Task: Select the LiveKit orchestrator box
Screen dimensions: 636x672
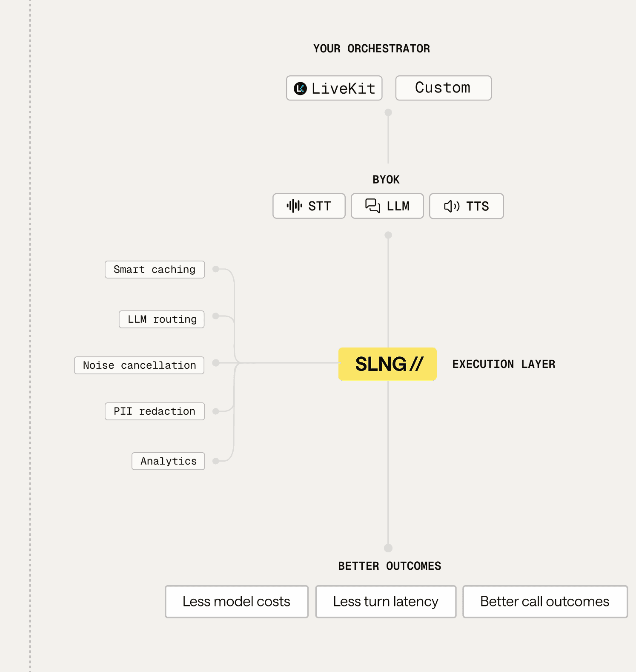Action: 334,88
